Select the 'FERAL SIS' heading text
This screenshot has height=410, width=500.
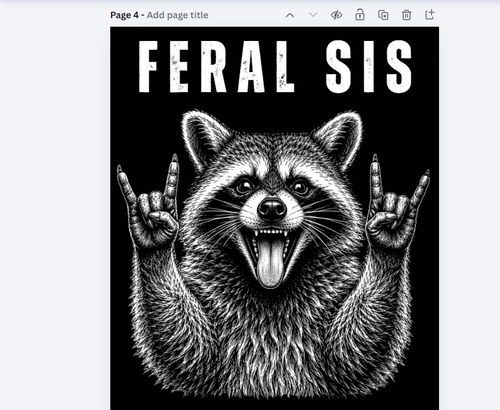point(275,66)
